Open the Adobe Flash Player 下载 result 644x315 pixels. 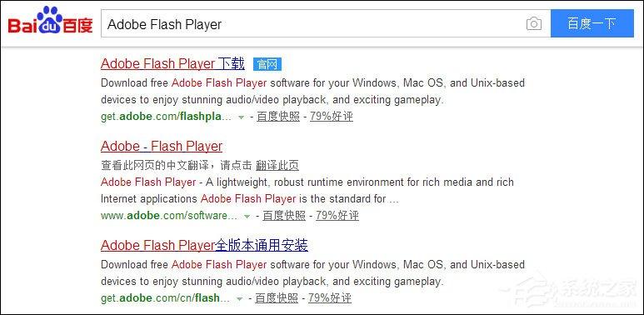pyautogui.click(x=172, y=64)
